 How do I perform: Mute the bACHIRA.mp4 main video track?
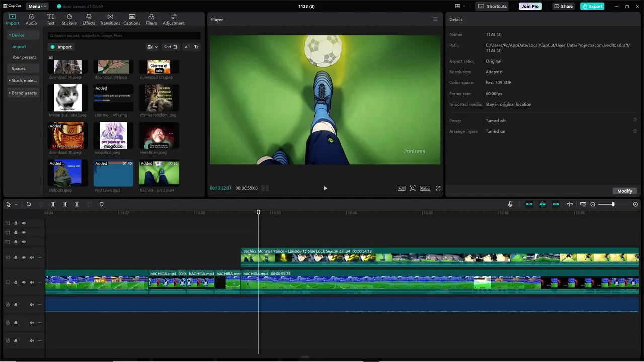tap(32, 282)
